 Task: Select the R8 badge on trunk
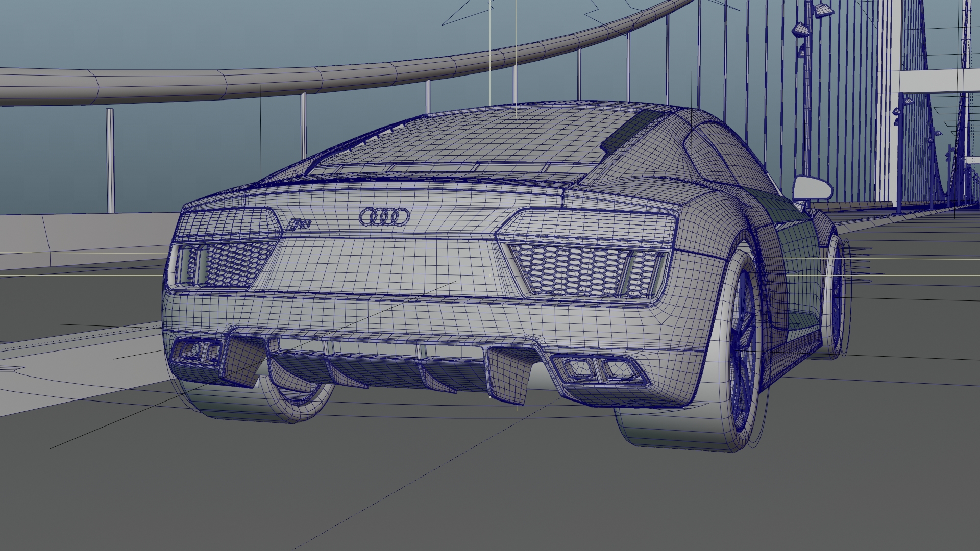pos(300,224)
